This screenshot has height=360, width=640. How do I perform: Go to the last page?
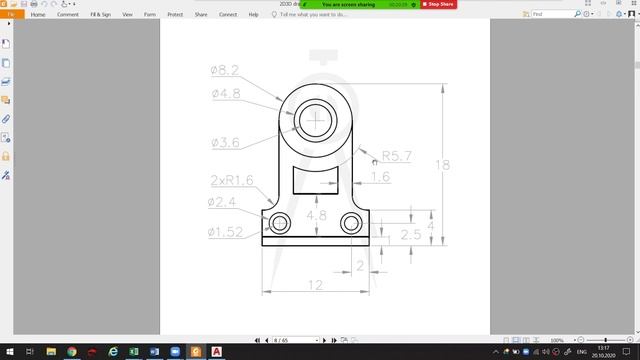(334, 340)
